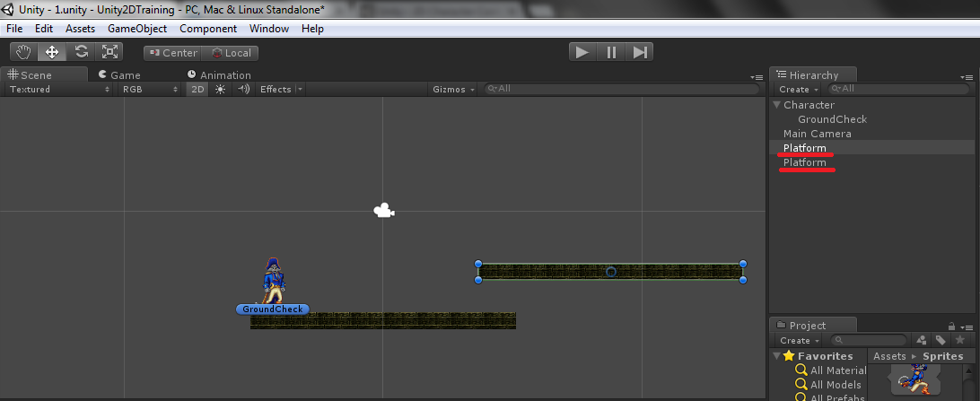
Task: Open the Assets menu
Action: (x=80, y=29)
